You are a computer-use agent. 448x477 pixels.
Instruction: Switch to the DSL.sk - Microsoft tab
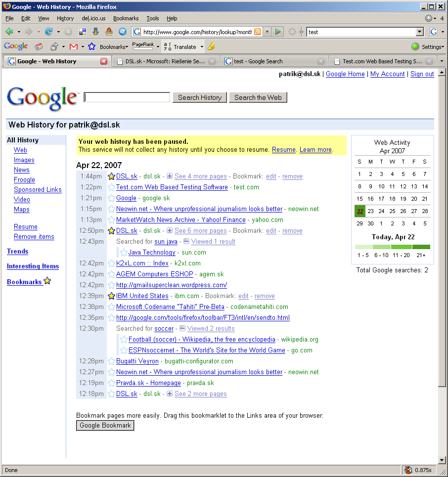166,61
